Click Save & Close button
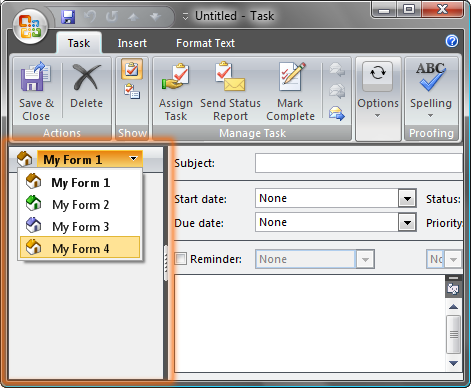The height and width of the screenshot is (388, 471). point(36,91)
